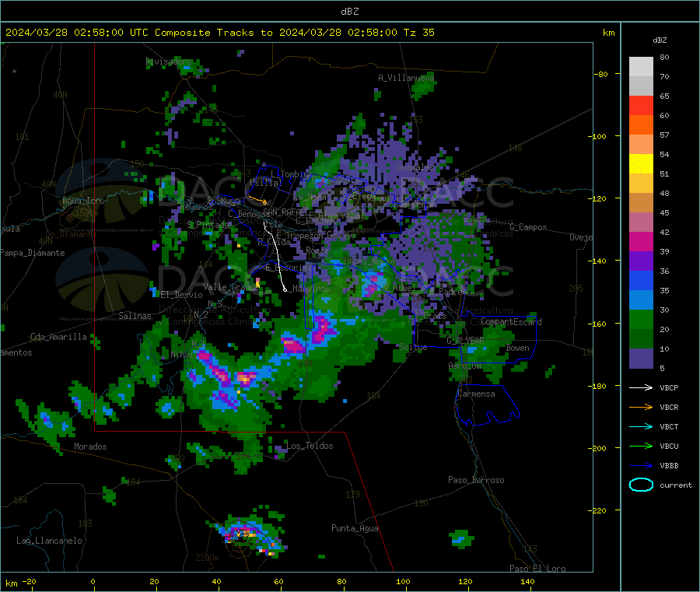Click the VBCT legend label
Viewport: 700px width, 592px height.
(669, 426)
